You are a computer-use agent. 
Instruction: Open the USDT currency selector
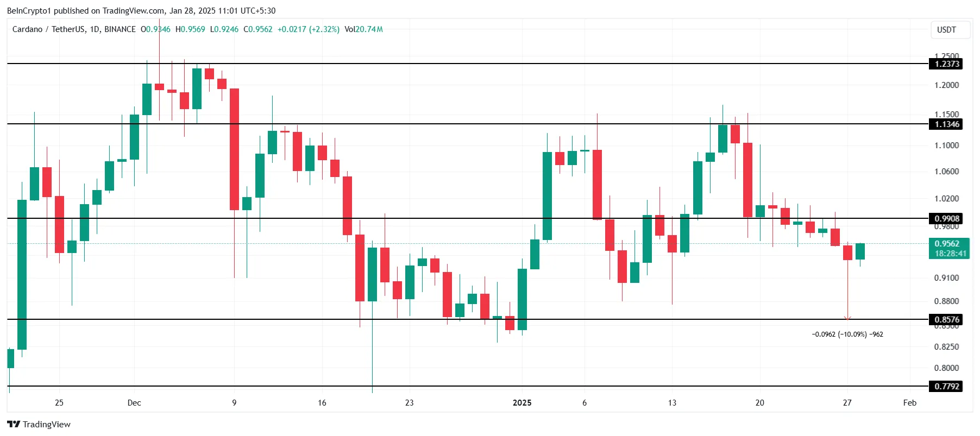point(946,30)
